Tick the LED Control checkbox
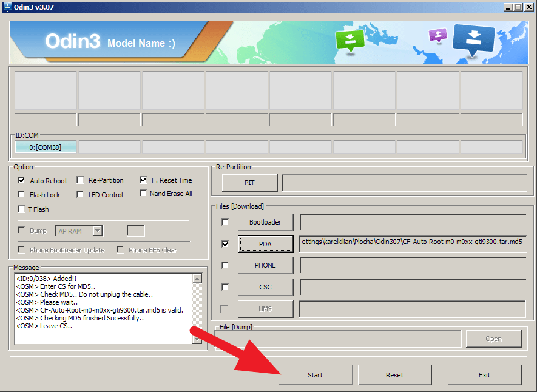 [81, 194]
